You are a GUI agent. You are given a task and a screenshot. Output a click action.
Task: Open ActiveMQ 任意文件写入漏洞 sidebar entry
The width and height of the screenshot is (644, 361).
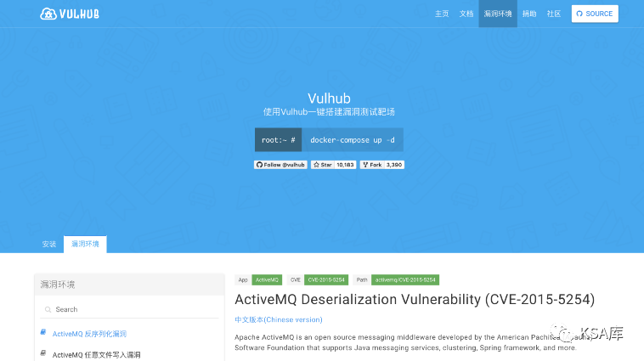click(x=97, y=355)
